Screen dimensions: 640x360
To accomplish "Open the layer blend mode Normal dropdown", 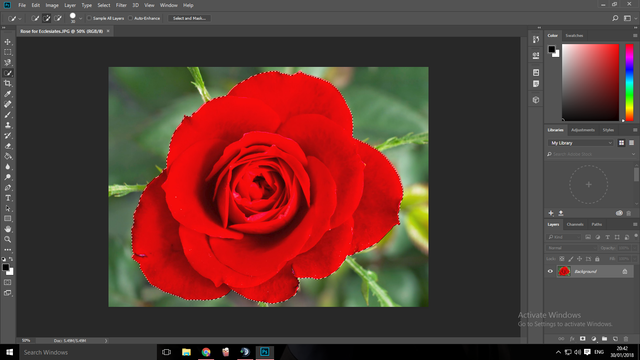I will click(571, 248).
